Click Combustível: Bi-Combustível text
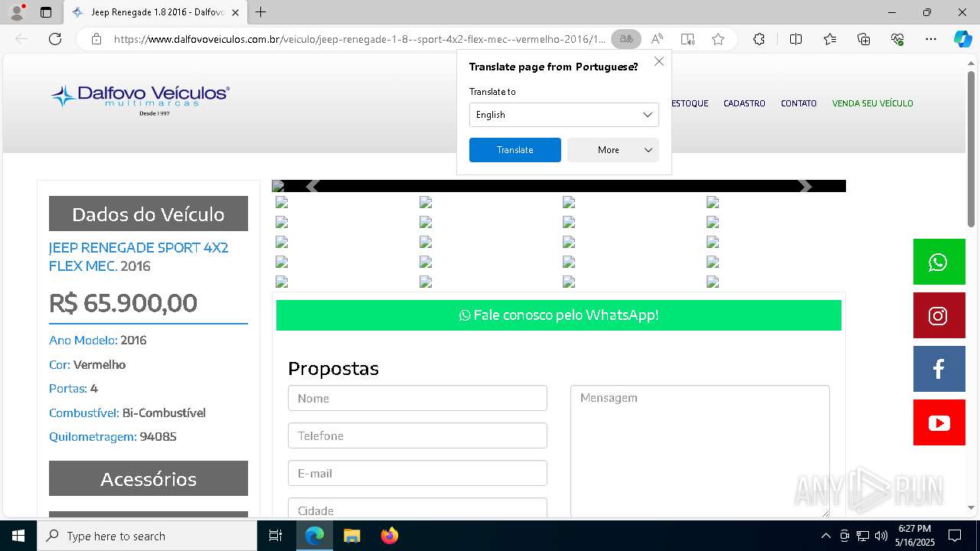Image resolution: width=980 pixels, height=551 pixels. 127,412
